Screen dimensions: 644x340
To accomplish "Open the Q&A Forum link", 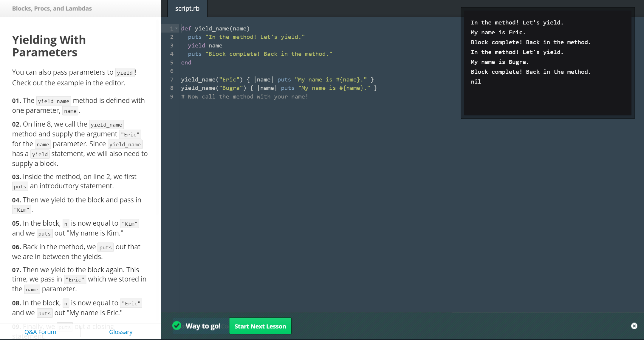I will click(40, 332).
